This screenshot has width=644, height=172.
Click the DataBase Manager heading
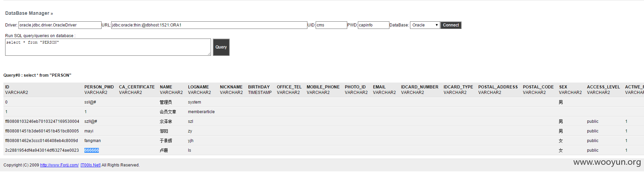pos(29,13)
